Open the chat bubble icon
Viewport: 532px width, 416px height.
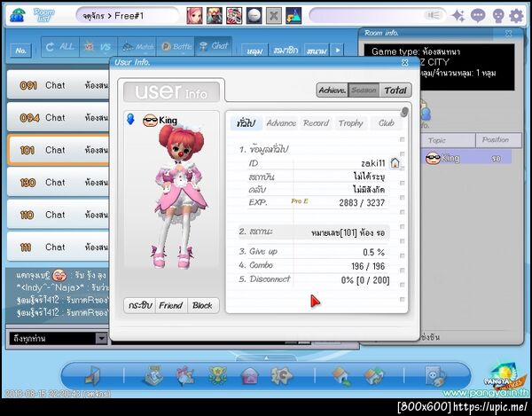478,16
